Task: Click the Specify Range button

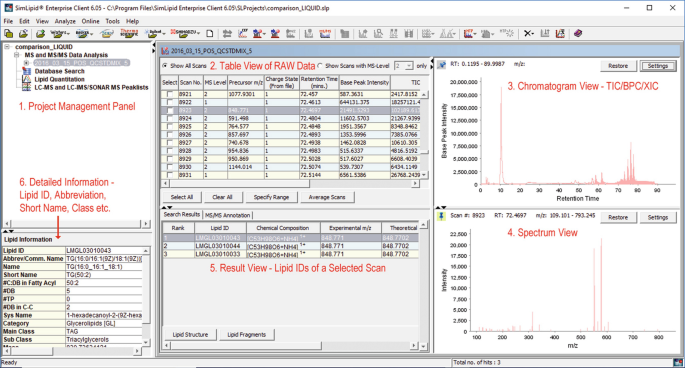Action: 271,197
